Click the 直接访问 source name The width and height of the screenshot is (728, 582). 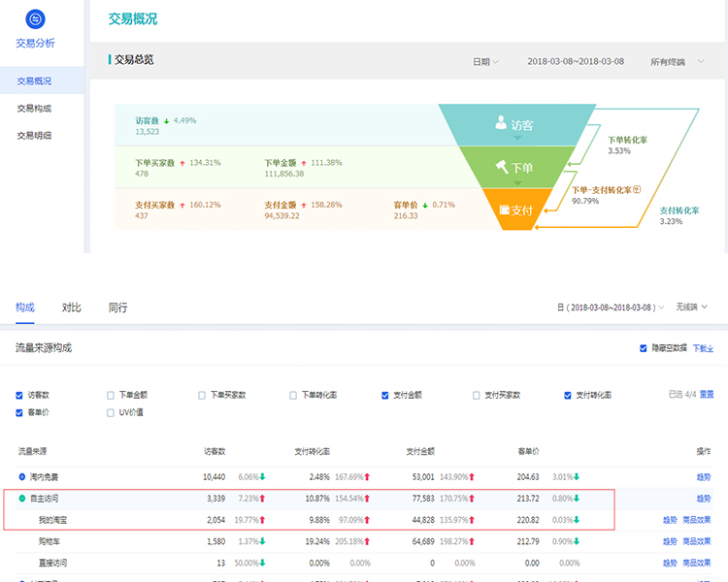point(53,563)
